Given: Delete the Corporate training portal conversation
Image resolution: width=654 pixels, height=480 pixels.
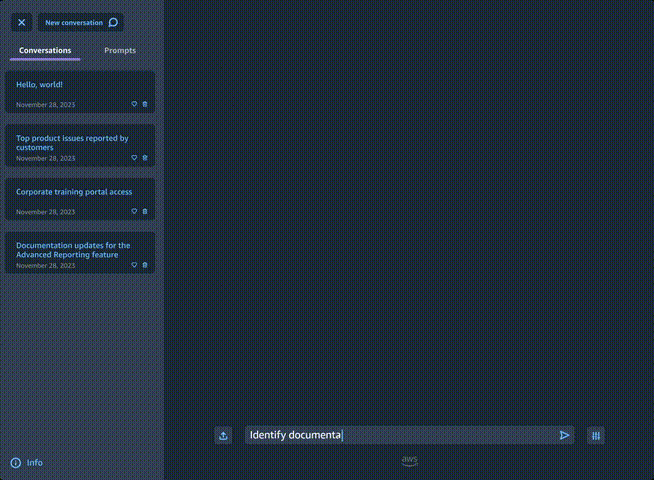Looking at the screenshot, I should [145, 211].
